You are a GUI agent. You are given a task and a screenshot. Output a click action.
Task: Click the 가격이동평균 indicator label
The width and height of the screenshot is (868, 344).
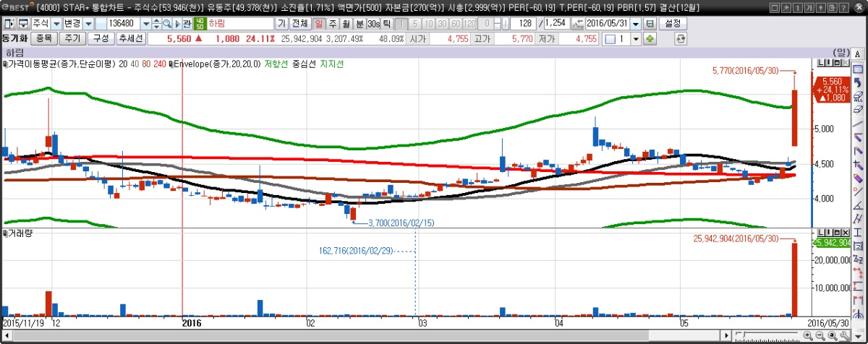(60, 64)
